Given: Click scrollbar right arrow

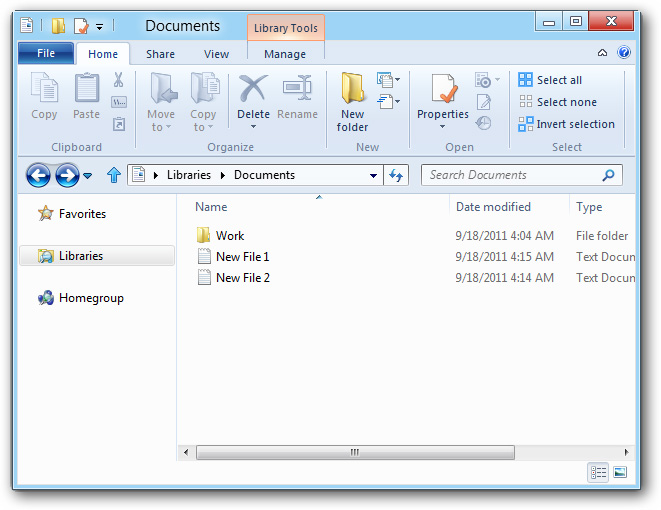Looking at the screenshot, I should point(626,452).
